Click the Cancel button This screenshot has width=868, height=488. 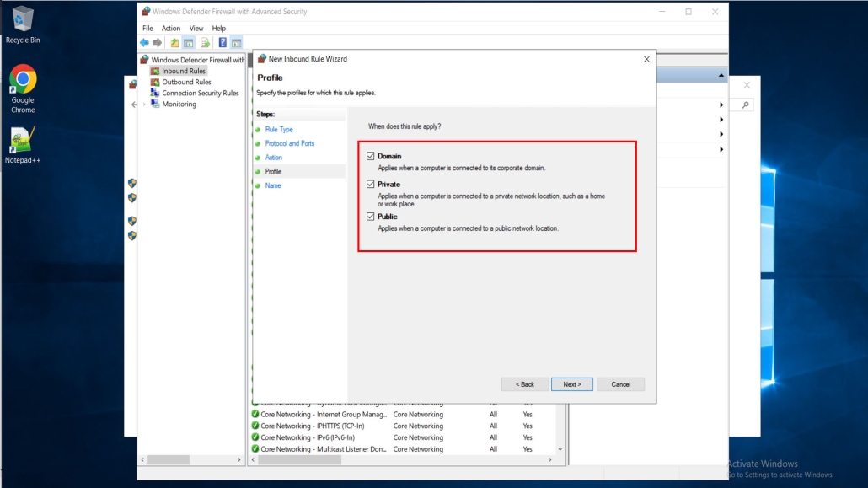tap(620, 384)
